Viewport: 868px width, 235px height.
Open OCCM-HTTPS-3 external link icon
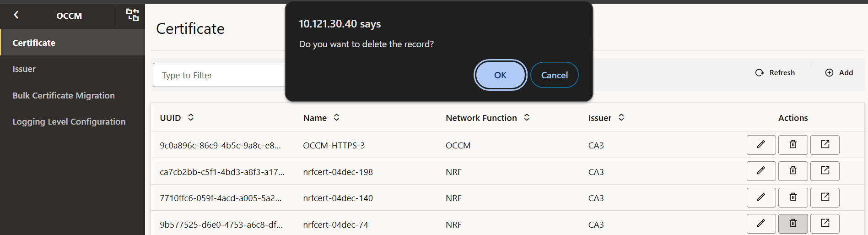(x=825, y=145)
